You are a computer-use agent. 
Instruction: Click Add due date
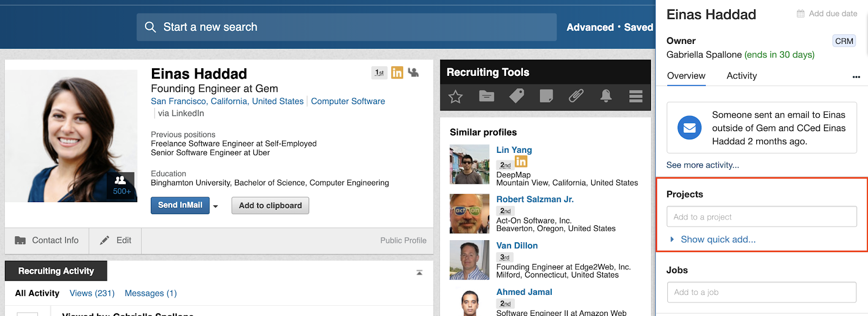point(833,14)
